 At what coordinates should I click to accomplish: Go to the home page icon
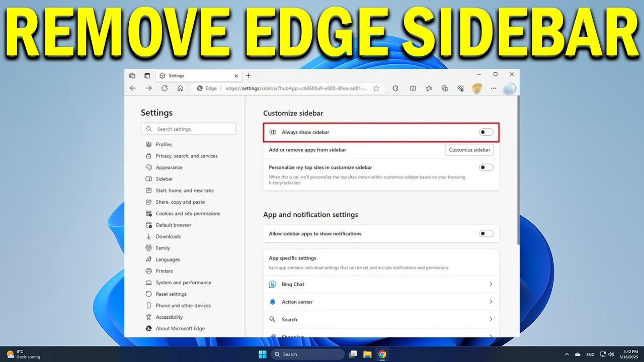(180, 88)
